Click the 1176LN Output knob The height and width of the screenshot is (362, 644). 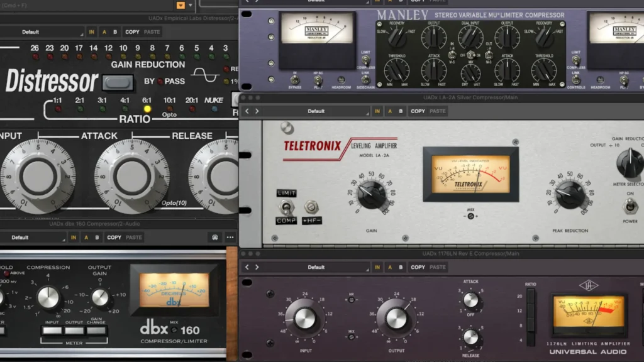(x=396, y=319)
